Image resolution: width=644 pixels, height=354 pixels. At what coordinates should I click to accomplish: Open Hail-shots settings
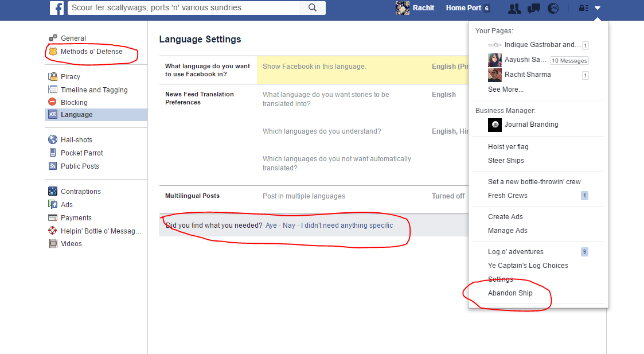click(76, 140)
